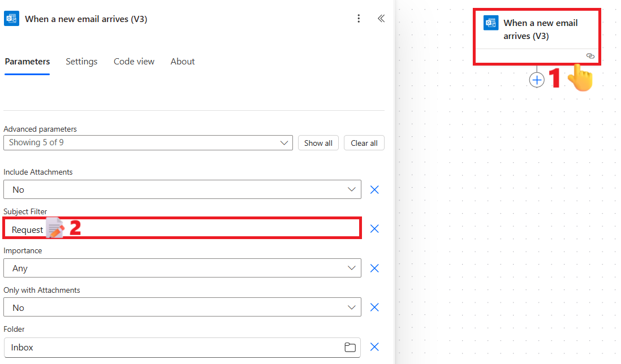
Task: Collapse the panel using the double-chevron icon
Action: 381,18
